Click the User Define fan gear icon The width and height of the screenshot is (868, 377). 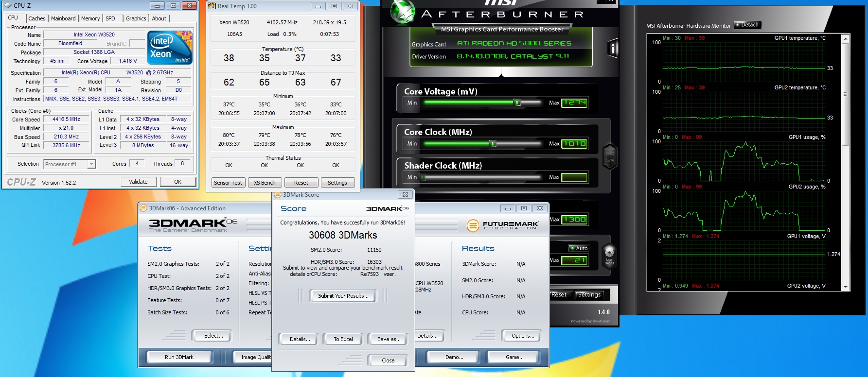[609, 256]
